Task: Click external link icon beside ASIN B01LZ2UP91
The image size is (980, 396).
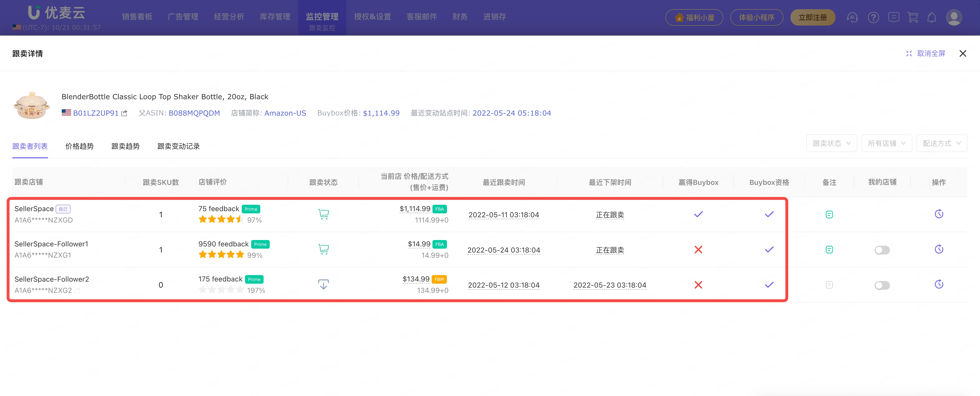Action: (x=124, y=113)
